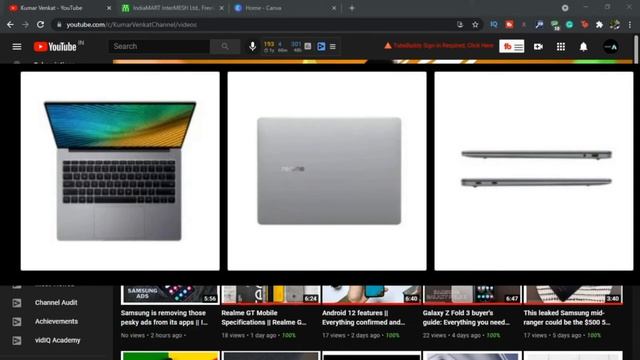Click the browser back arrow
The width and height of the screenshot is (640, 360).
10,24
